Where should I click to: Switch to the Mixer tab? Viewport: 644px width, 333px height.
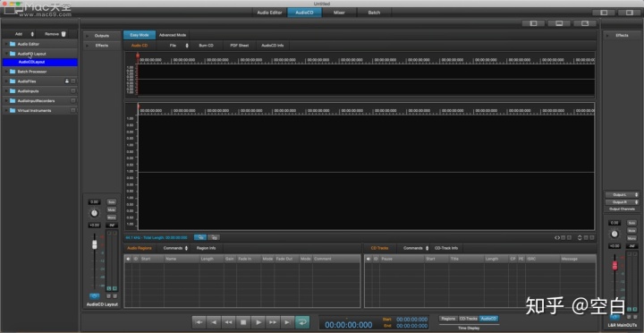[x=339, y=13]
